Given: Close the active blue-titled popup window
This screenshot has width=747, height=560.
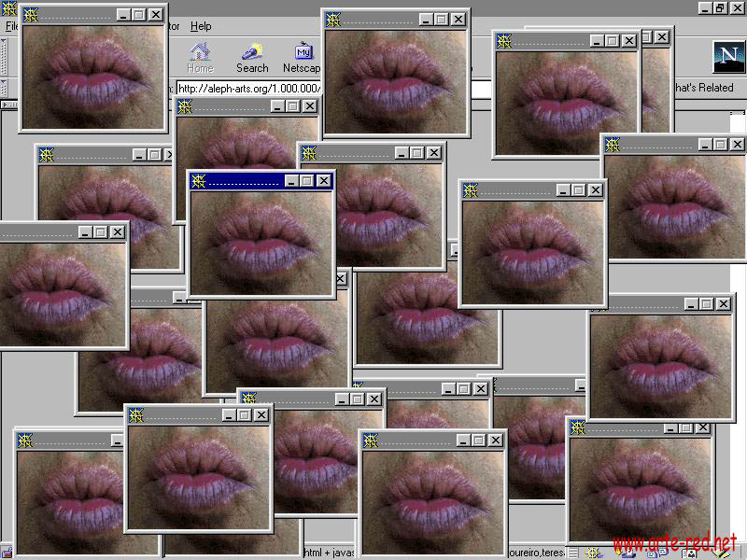Looking at the screenshot, I should tap(323, 181).
